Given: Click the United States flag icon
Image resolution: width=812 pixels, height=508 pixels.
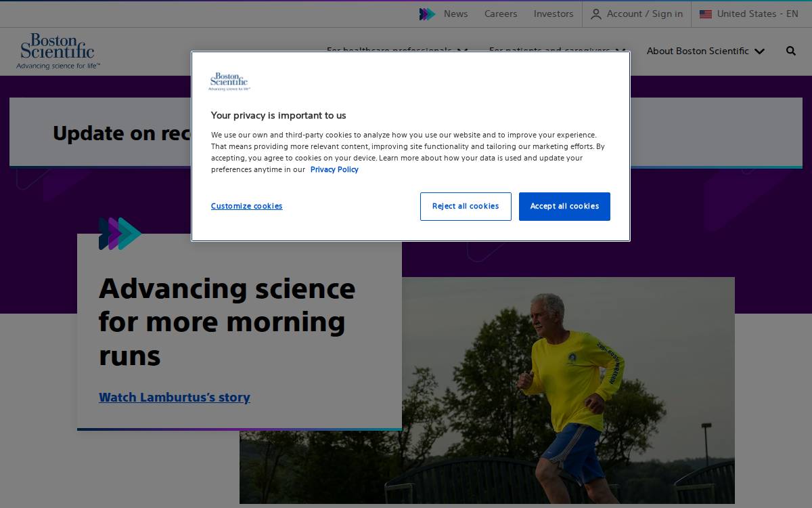Looking at the screenshot, I should point(706,14).
